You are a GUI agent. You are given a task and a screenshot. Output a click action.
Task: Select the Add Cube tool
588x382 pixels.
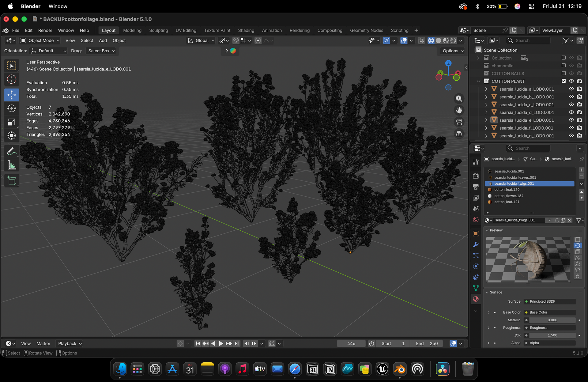pyautogui.click(x=12, y=181)
